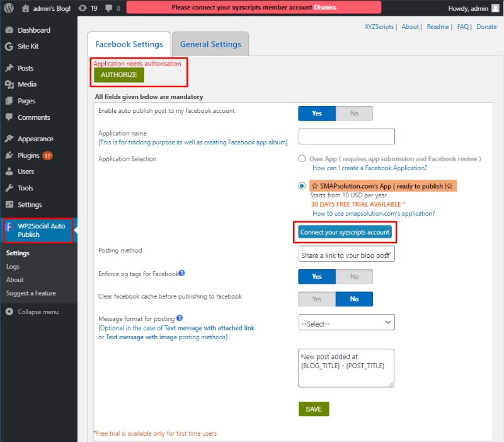Click the Pages icon in sidebar

tap(9, 101)
